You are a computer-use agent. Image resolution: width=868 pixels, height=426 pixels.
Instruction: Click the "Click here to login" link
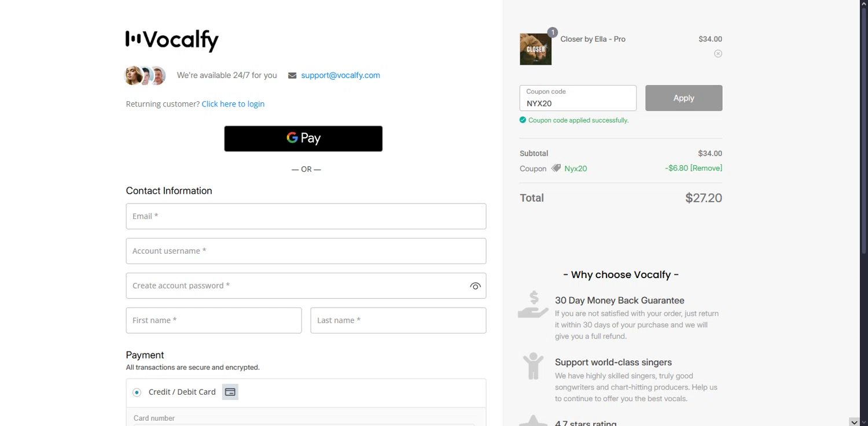pyautogui.click(x=233, y=104)
